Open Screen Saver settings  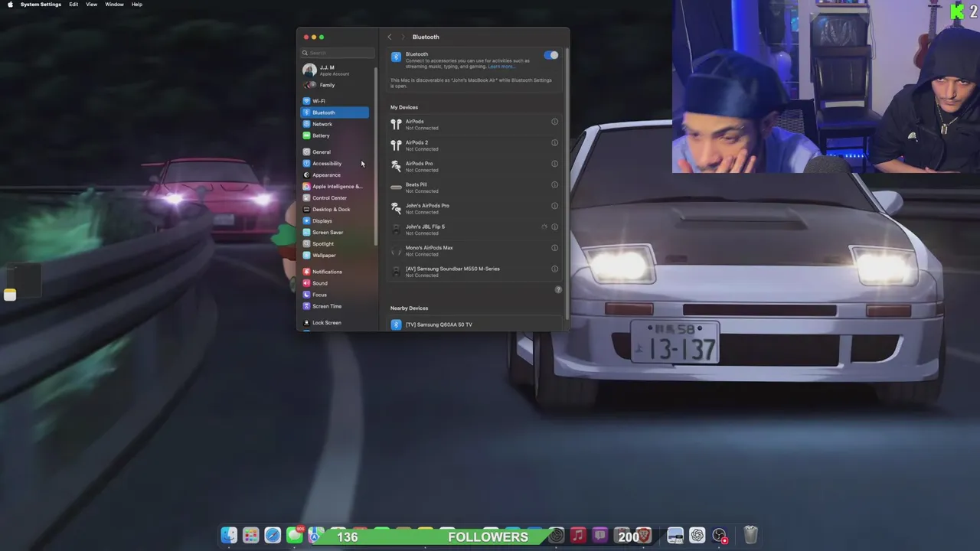335,232
